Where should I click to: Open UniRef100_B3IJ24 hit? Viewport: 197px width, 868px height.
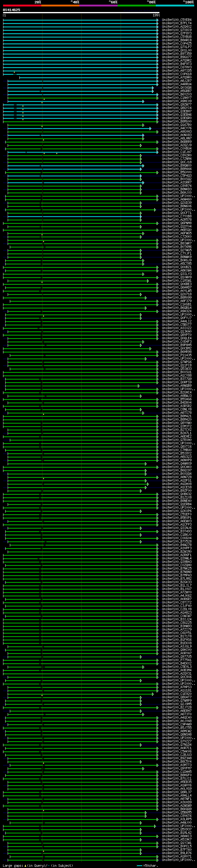[176, 619]
